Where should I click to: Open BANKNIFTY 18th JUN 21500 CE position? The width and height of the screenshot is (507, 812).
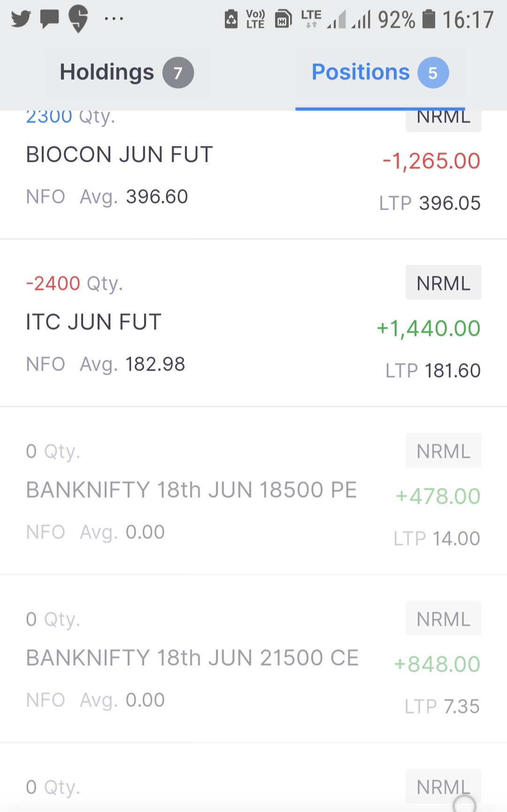(192, 658)
